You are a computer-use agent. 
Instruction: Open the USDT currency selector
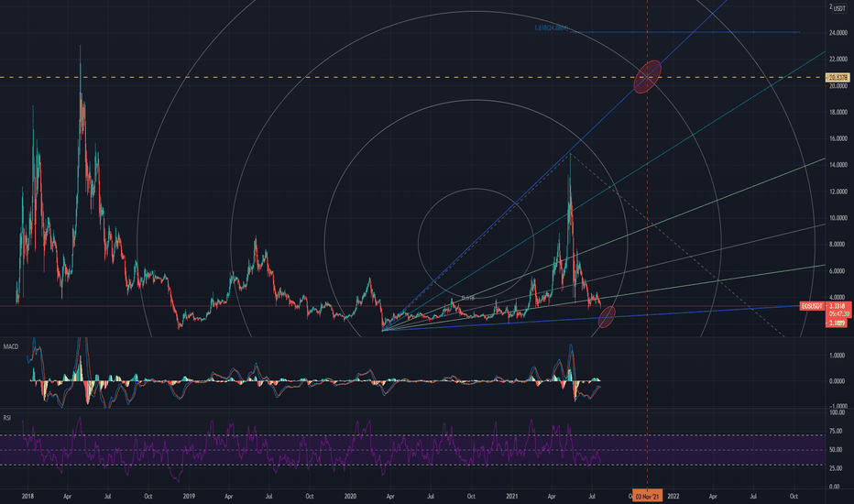(839, 9)
